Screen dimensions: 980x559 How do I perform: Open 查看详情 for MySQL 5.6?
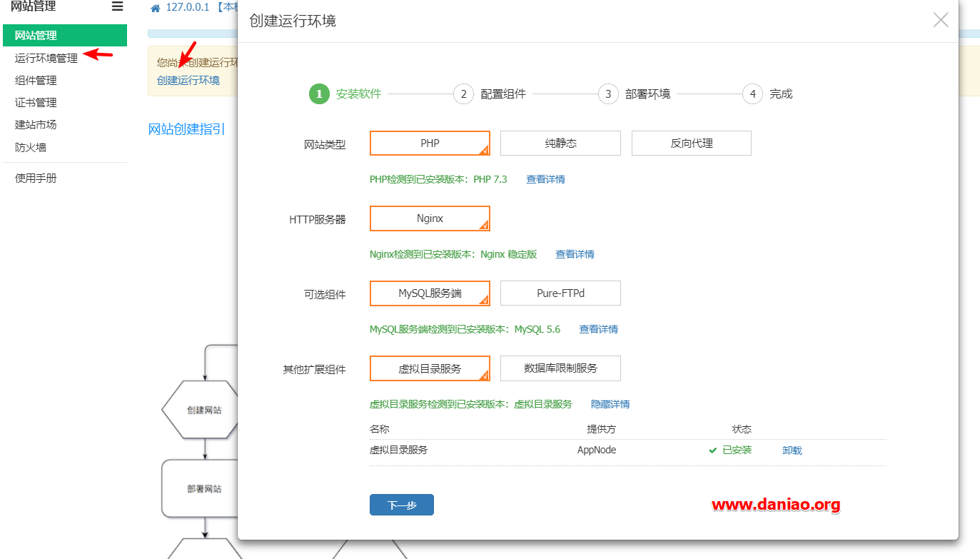coord(598,329)
